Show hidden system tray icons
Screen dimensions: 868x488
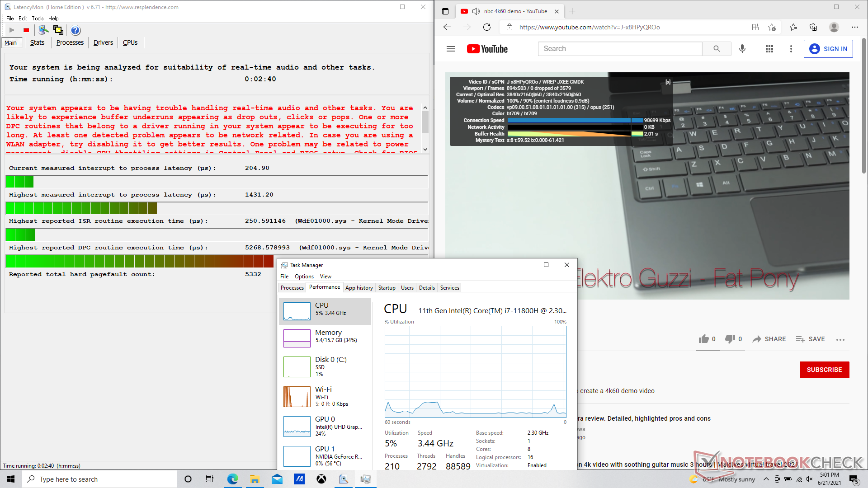[x=766, y=479]
